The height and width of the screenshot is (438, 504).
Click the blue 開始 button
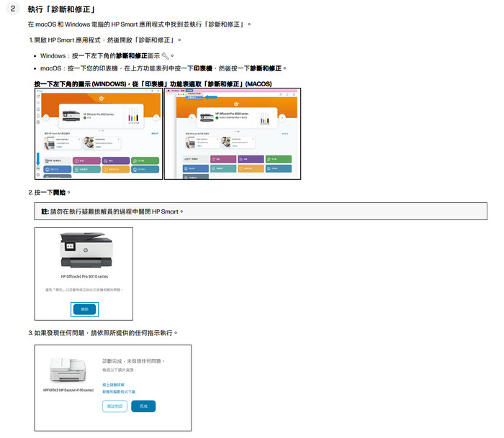[x=84, y=308]
